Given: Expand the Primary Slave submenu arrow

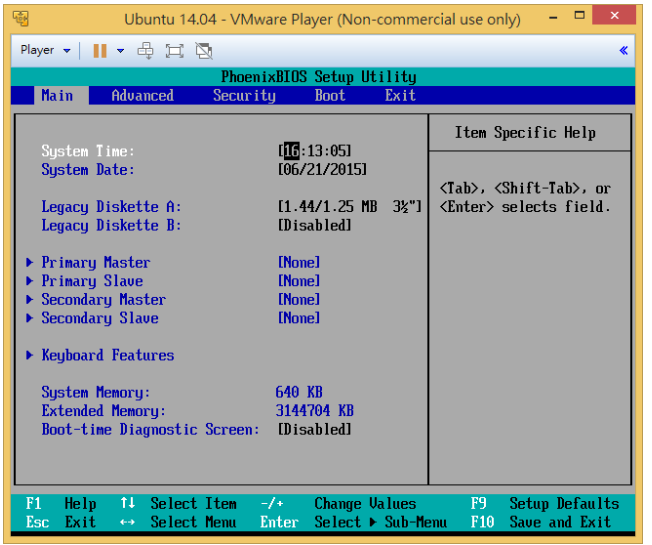Looking at the screenshot, I should coord(29,281).
